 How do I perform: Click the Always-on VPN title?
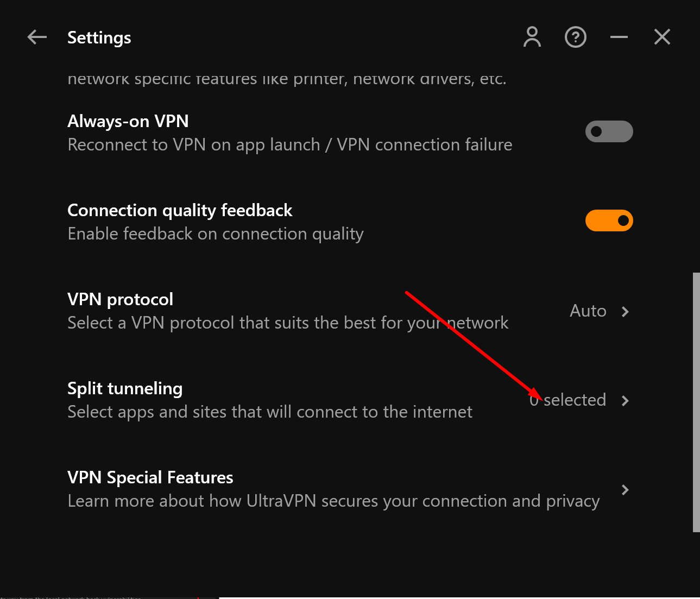[128, 121]
